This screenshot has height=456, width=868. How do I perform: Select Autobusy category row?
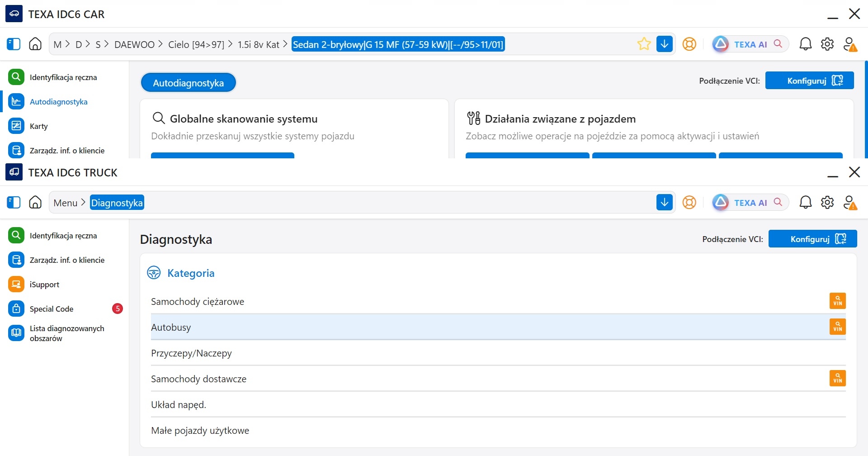point(498,328)
